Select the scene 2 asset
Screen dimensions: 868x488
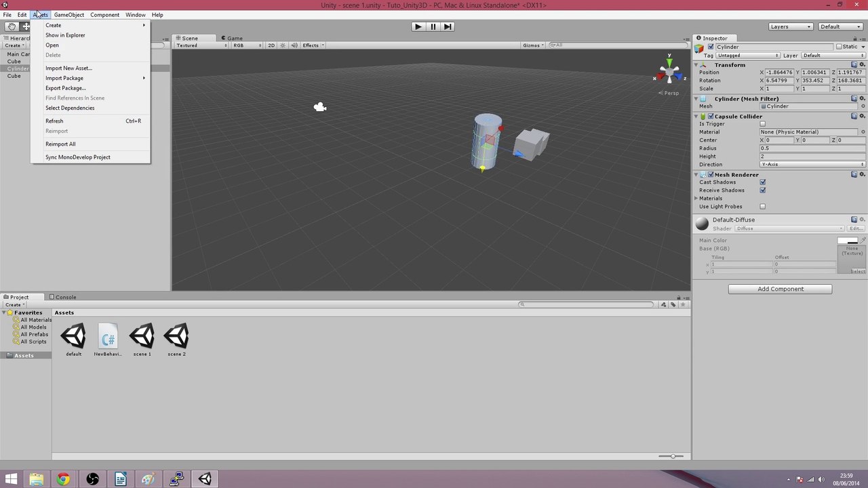pyautogui.click(x=176, y=340)
